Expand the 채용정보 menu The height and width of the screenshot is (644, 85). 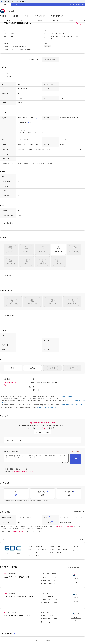coord(4,16)
